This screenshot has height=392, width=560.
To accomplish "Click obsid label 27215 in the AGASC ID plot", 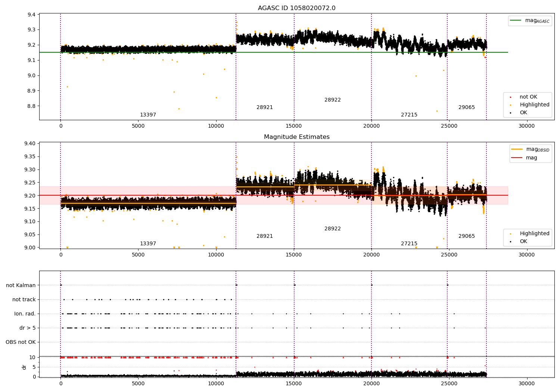I will pyautogui.click(x=409, y=115).
